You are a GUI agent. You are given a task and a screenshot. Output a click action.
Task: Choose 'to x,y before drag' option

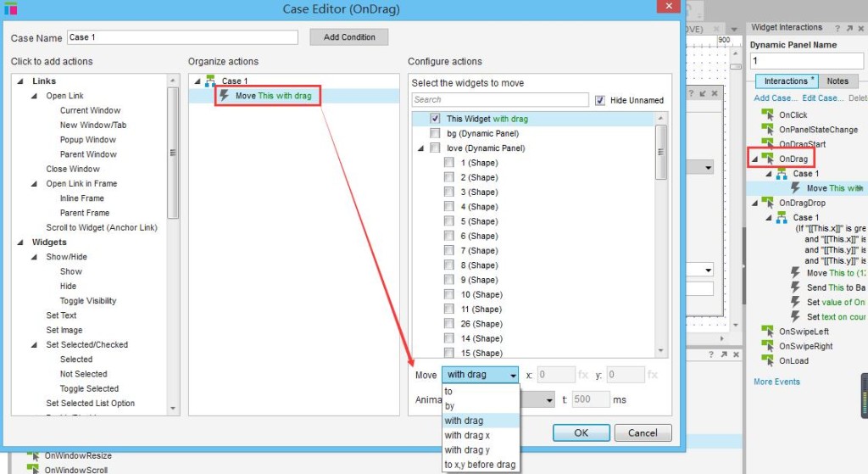(x=481, y=465)
